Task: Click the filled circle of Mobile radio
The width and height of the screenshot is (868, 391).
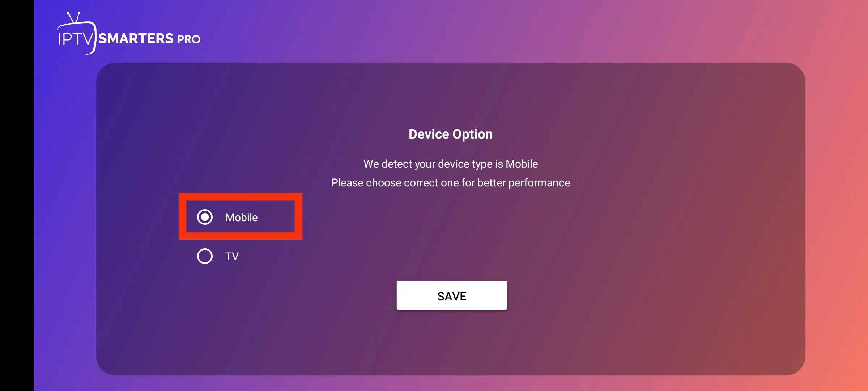Action: [x=205, y=217]
